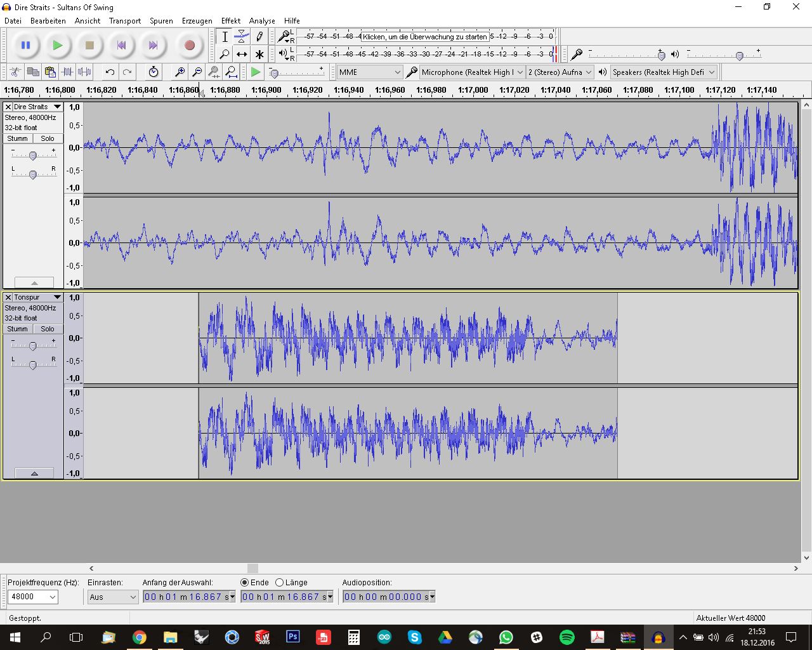Click the Fit Selection zoom icon
Viewport: 812px width, 650px height.
tap(214, 72)
